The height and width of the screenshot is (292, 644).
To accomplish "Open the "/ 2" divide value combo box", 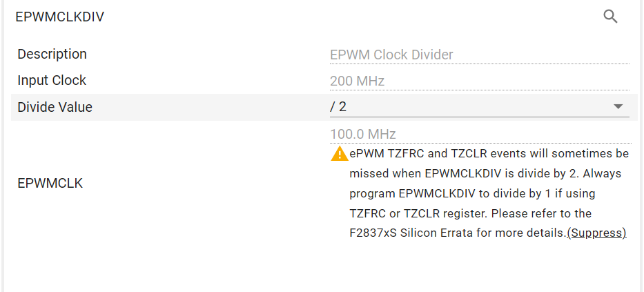I will point(469,107).
